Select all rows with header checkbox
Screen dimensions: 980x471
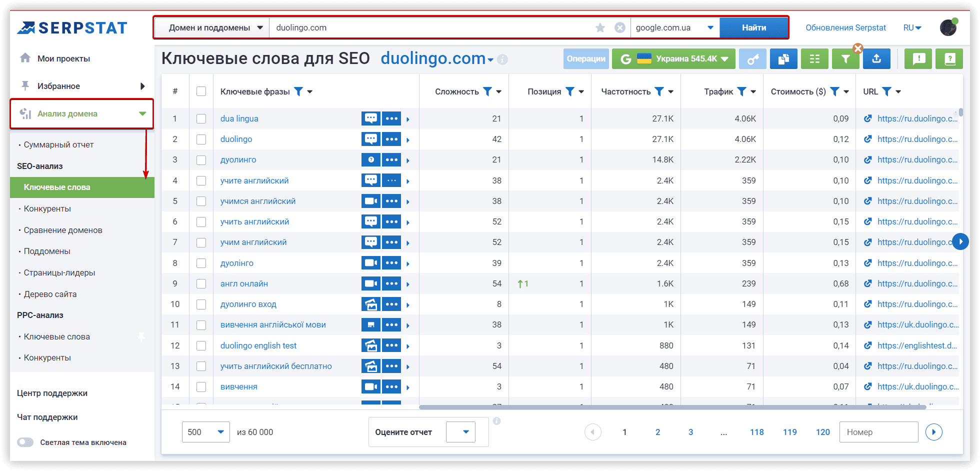(x=201, y=91)
